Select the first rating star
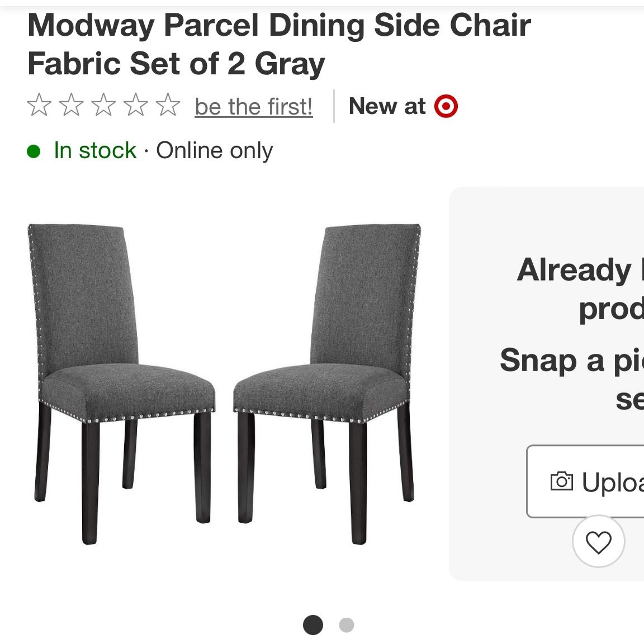The image size is (644, 644). 40,105
